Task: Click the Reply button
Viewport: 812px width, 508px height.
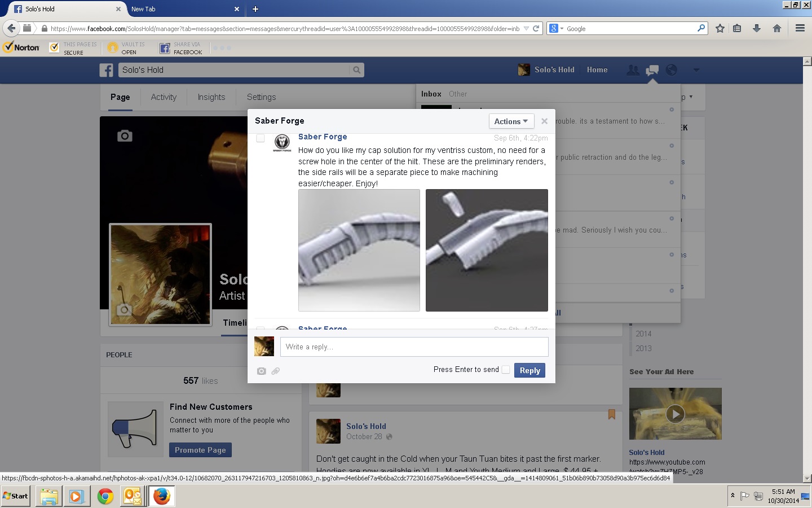Action: pyautogui.click(x=530, y=370)
